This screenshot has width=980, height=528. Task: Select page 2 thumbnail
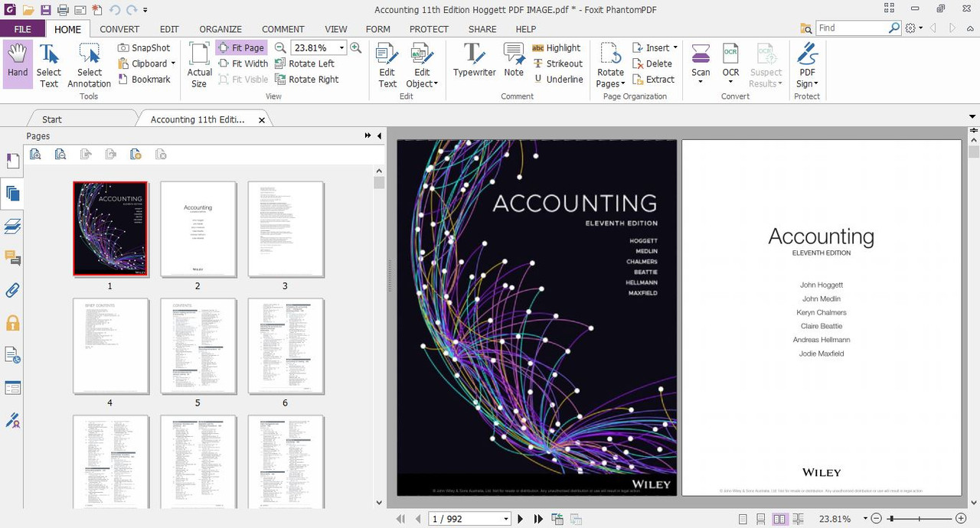198,229
